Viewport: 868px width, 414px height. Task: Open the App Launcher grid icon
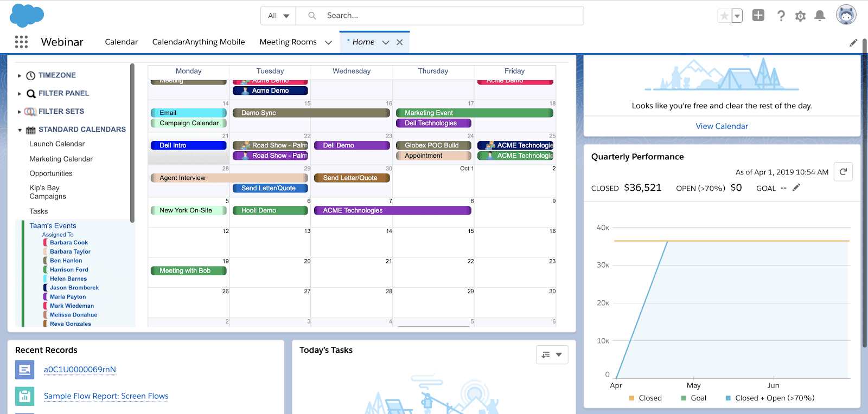21,42
